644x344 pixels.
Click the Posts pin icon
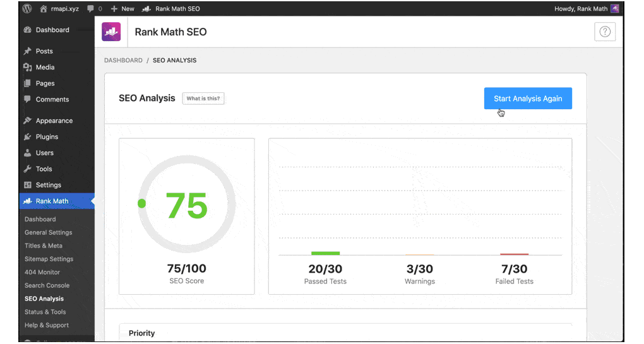[x=28, y=51]
